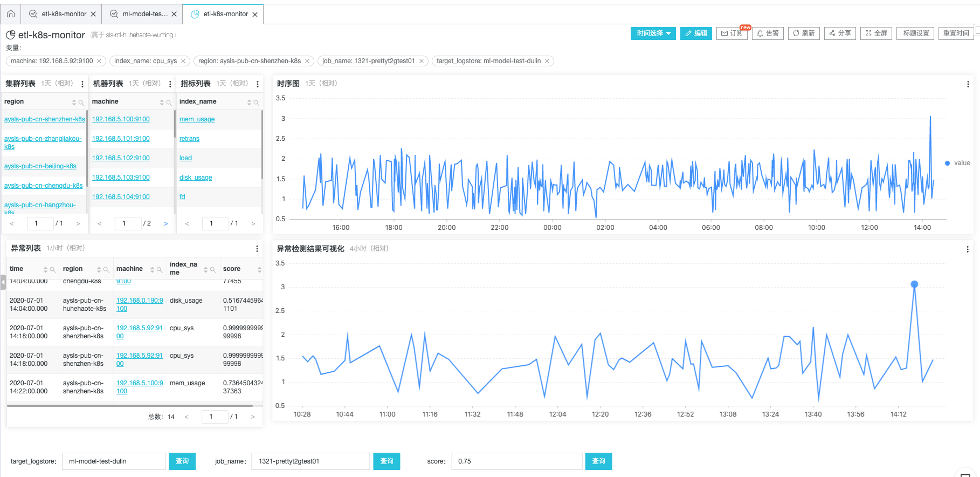Viewport: 980px width, 477px height.
Task: Open the 异常检测结果可视化 panel more menu
Action: [x=968, y=249]
